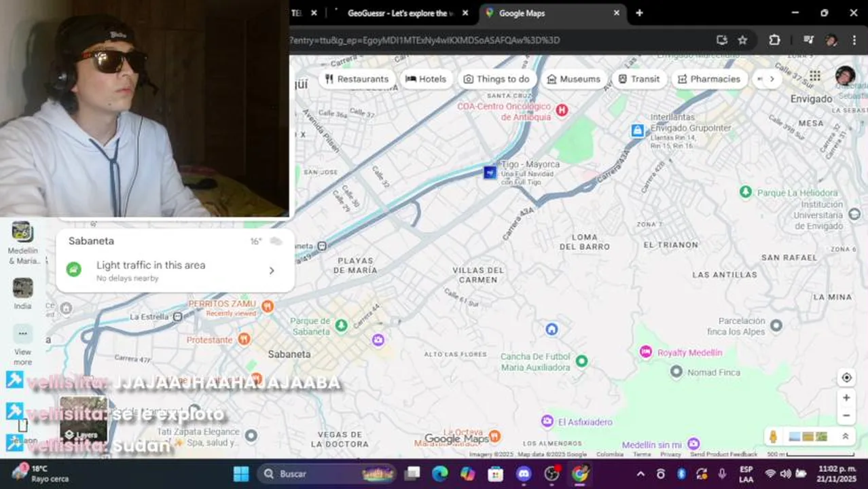The image size is (868, 489).
Task: Open the Google apps grid
Action: click(814, 75)
